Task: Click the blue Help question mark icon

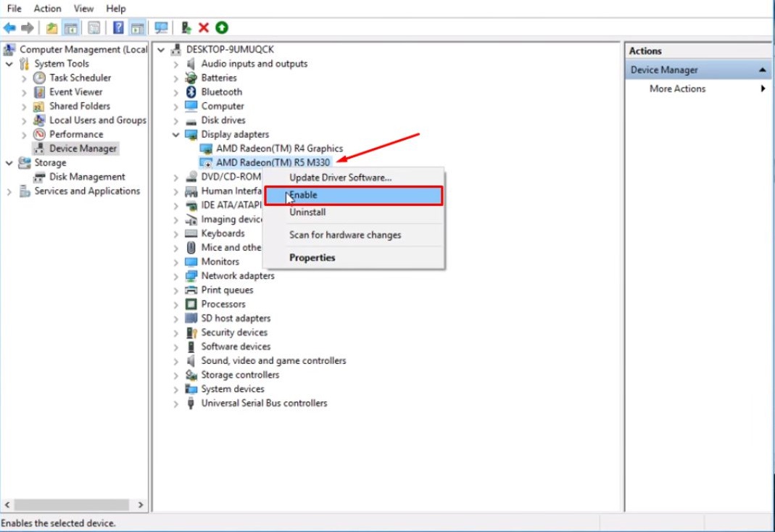Action: coord(118,28)
